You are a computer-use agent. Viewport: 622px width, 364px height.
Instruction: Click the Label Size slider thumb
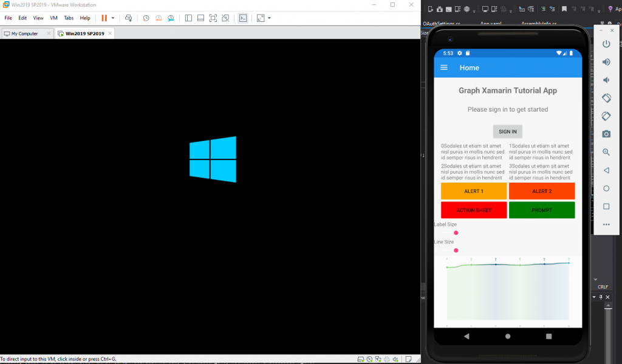(456, 233)
